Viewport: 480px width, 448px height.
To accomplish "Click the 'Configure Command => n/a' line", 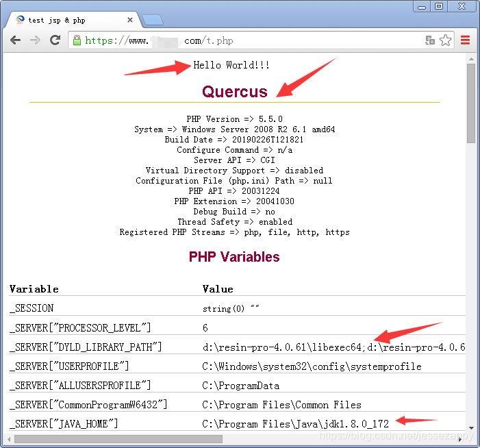I will click(x=235, y=150).
